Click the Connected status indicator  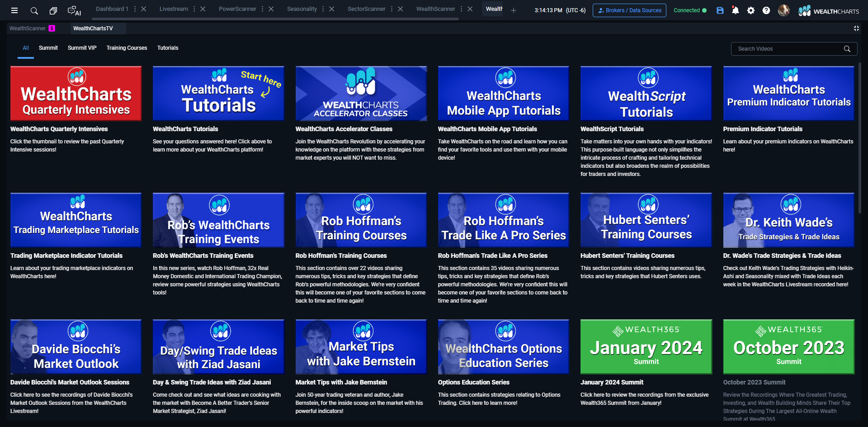click(690, 10)
